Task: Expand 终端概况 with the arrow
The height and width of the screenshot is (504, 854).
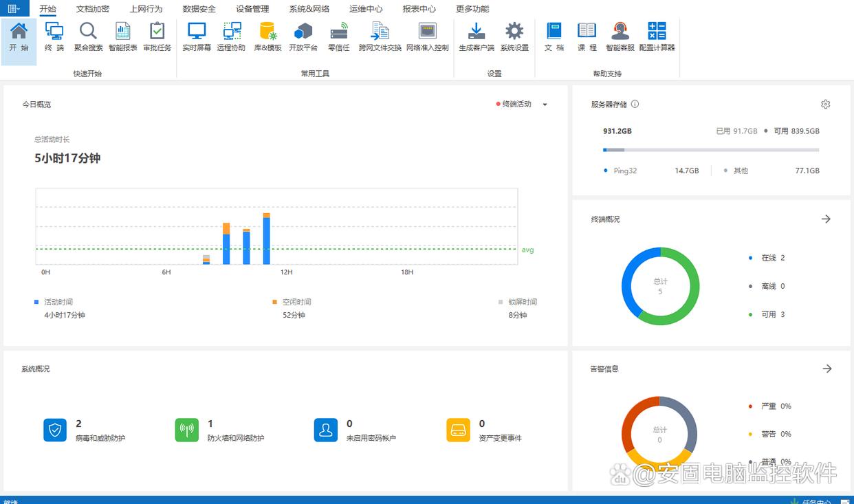Action: pos(826,219)
